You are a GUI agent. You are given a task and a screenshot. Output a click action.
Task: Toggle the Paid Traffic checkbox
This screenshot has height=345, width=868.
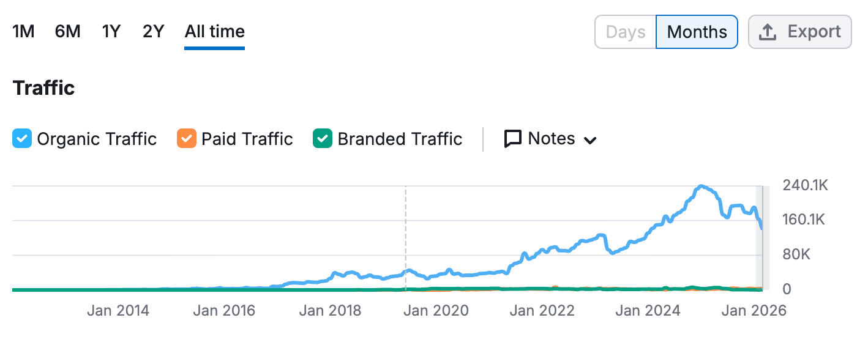[187, 139]
